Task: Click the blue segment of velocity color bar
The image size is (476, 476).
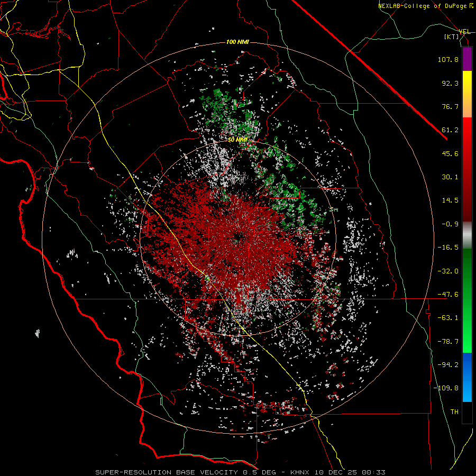Action: (467, 377)
